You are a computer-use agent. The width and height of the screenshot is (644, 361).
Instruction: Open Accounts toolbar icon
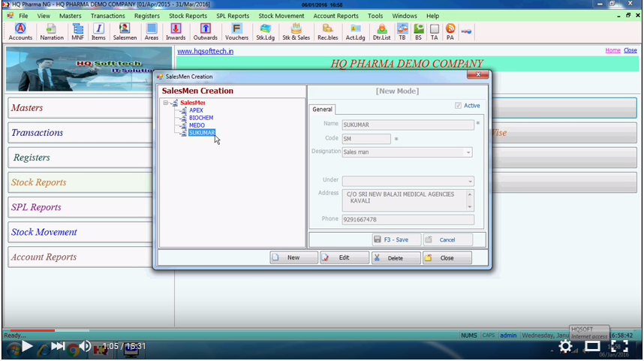tap(20, 32)
